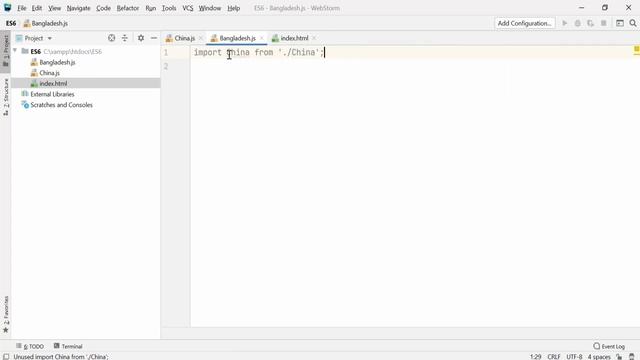Click line number 2 in the gutter
The width and height of the screenshot is (640, 360).
166,66
